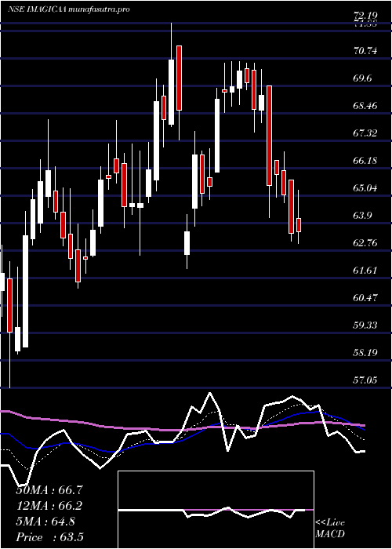
Task: Click the 65.04 price axis label
Action: click(x=365, y=188)
